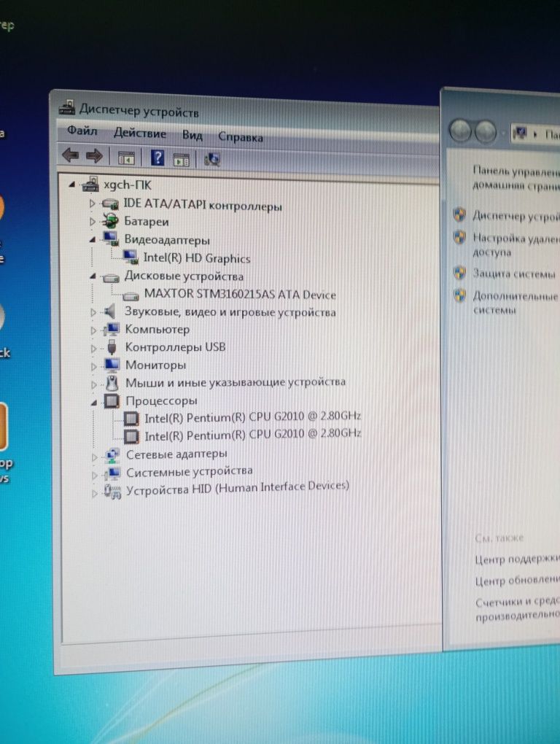The height and width of the screenshot is (744, 560).
Task: Click the Мониторы category icon
Action: click(x=112, y=365)
